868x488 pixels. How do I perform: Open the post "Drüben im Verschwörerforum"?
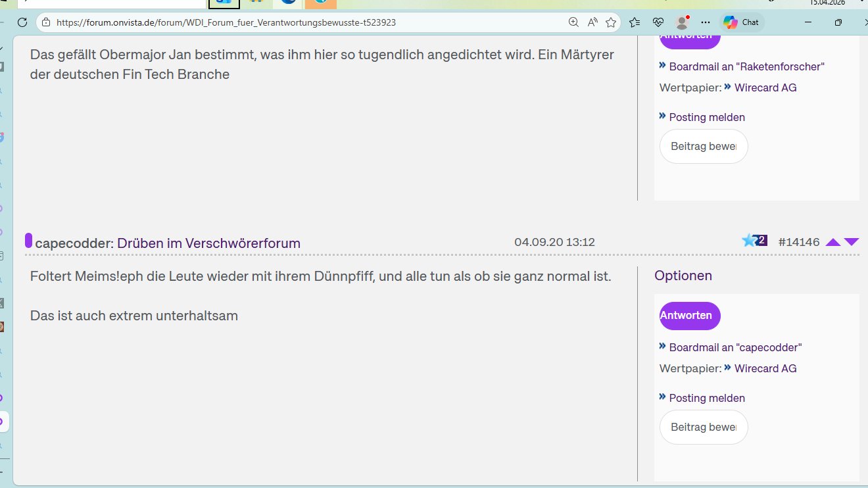click(x=208, y=243)
